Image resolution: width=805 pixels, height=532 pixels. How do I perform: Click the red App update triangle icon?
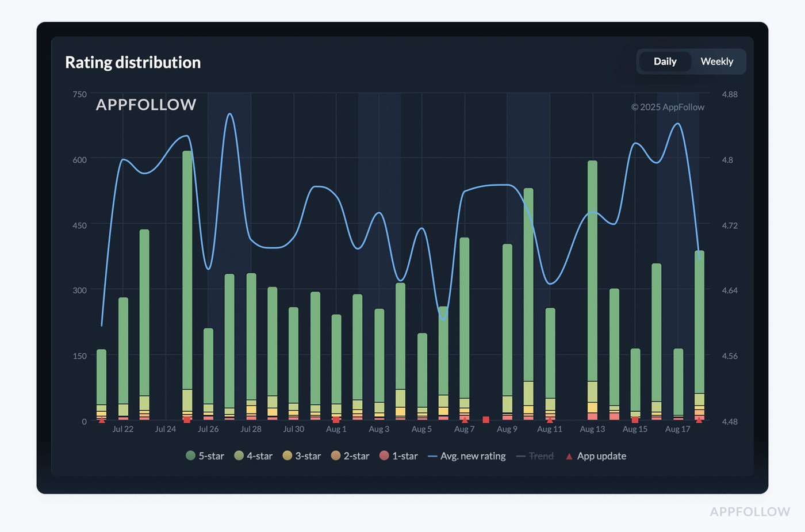(568, 456)
